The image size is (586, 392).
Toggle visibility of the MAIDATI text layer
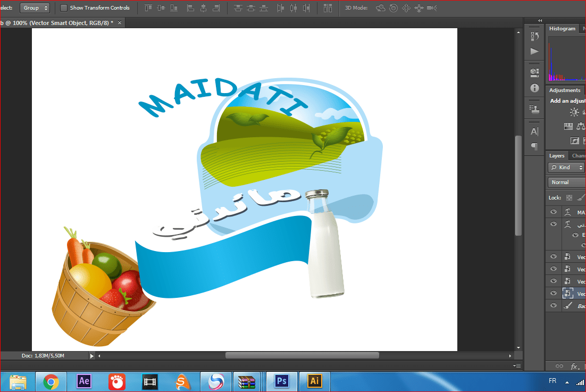pyautogui.click(x=554, y=212)
